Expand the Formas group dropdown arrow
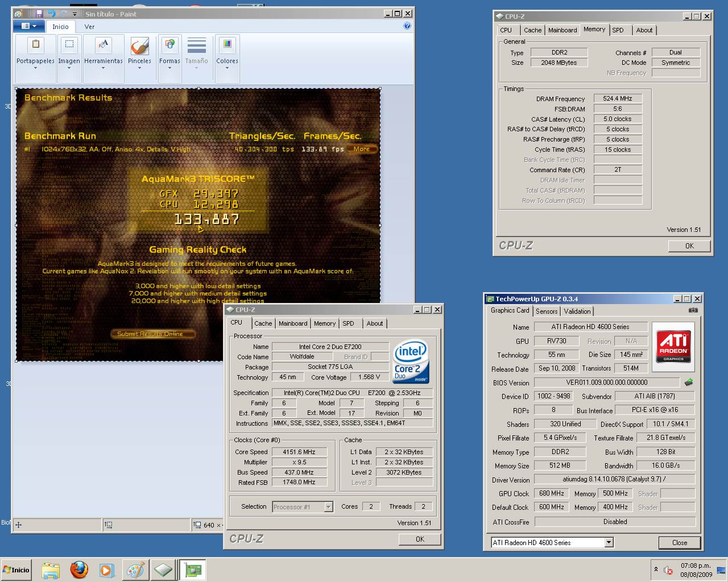This screenshot has height=582, width=728. (x=169, y=68)
